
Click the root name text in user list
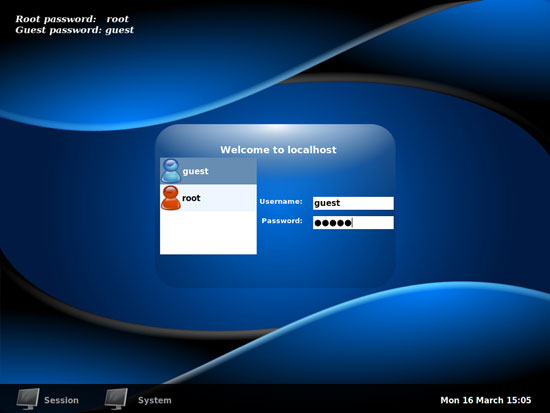tap(191, 198)
